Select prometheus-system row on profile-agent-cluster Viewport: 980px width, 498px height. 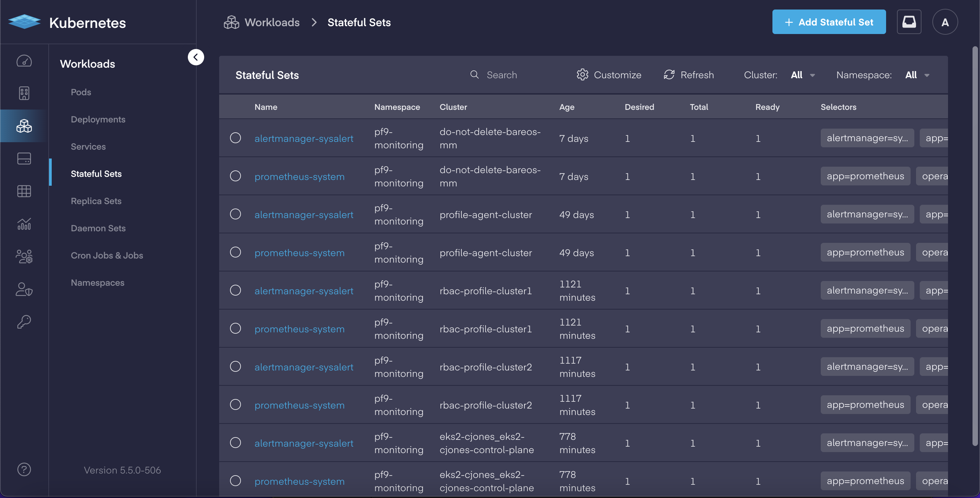click(235, 252)
